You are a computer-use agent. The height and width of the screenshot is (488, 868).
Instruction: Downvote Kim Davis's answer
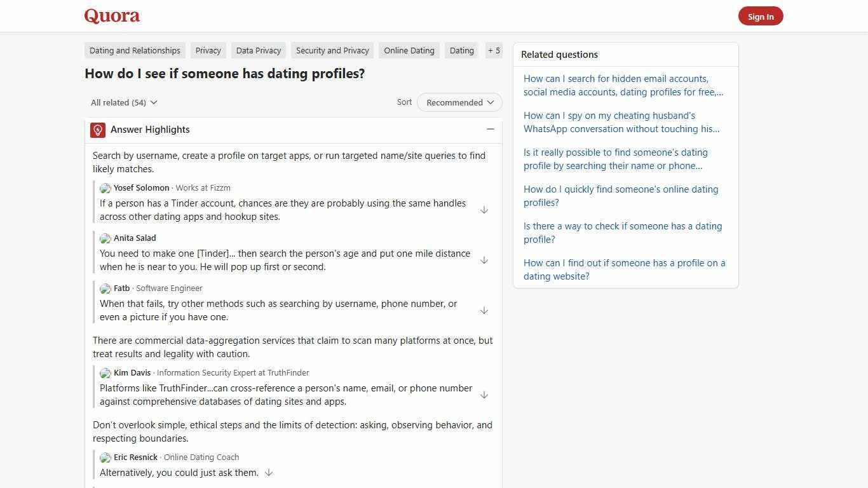click(x=484, y=395)
